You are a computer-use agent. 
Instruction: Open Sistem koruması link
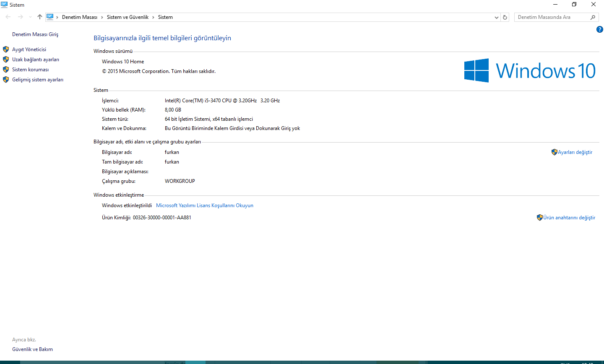click(x=30, y=70)
